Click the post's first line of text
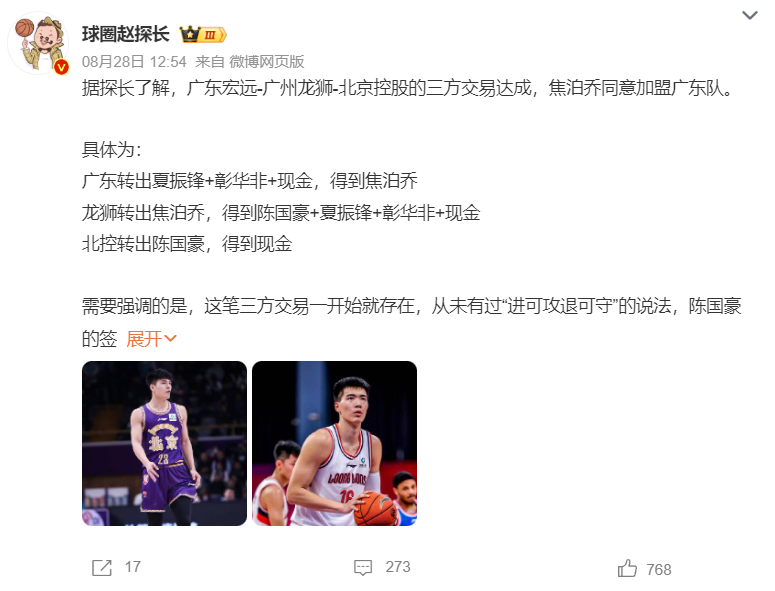 [x=408, y=88]
